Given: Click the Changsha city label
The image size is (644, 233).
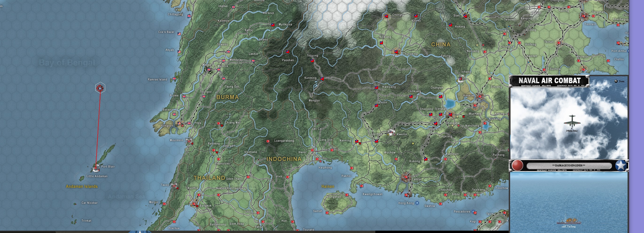Looking at the screenshot, I should coord(453,123).
